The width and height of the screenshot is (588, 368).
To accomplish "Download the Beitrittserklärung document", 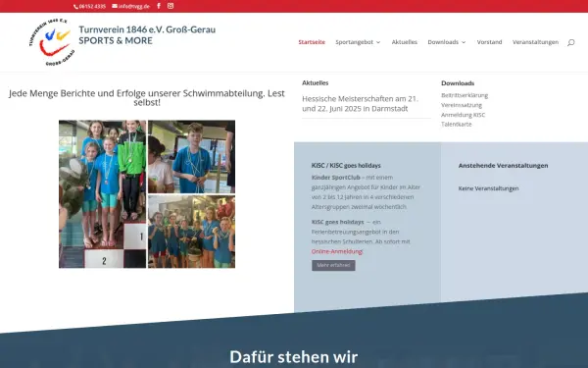I will (x=465, y=95).
